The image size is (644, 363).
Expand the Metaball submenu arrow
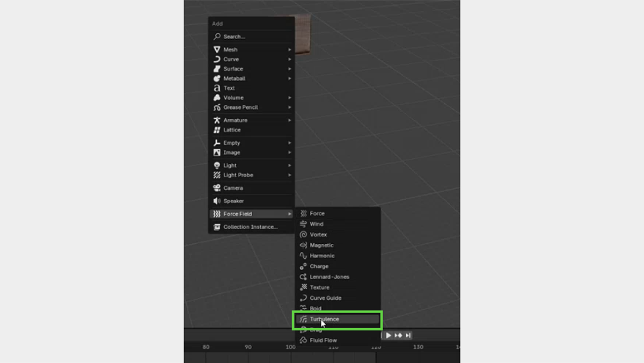pos(290,78)
